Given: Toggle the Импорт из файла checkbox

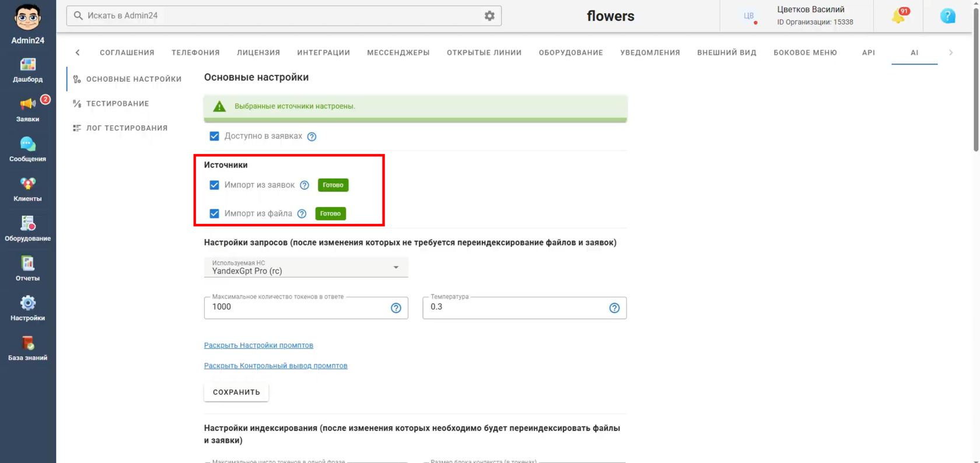Looking at the screenshot, I should (x=214, y=213).
